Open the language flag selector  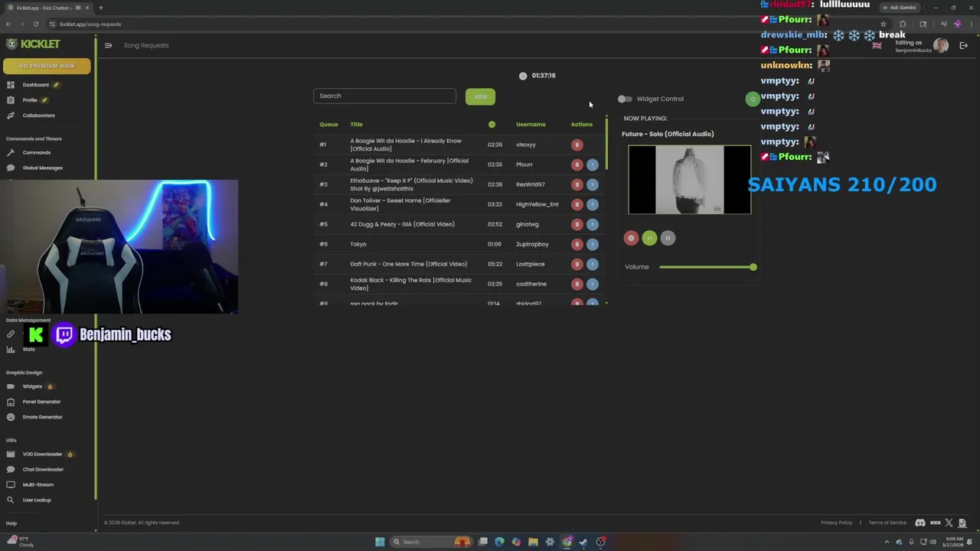pos(877,46)
